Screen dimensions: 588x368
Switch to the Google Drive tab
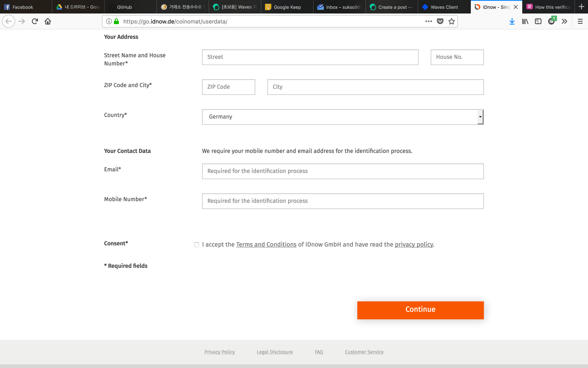(78, 7)
